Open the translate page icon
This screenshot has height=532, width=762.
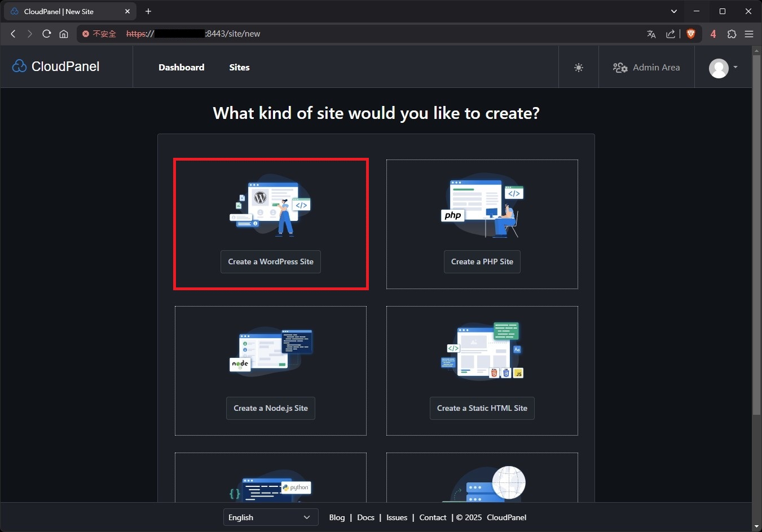651,34
